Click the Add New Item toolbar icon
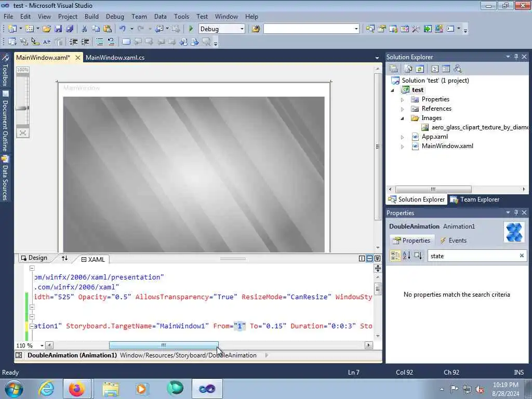The image size is (532, 399). (30, 29)
